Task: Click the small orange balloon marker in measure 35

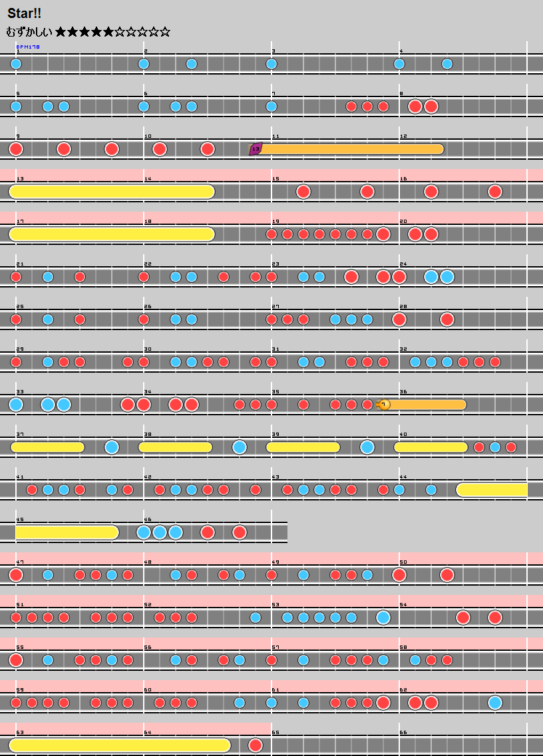Action: (x=384, y=405)
